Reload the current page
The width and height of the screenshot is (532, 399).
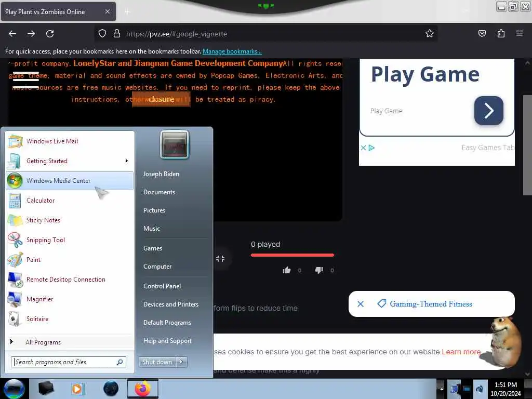(x=50, y=34)
